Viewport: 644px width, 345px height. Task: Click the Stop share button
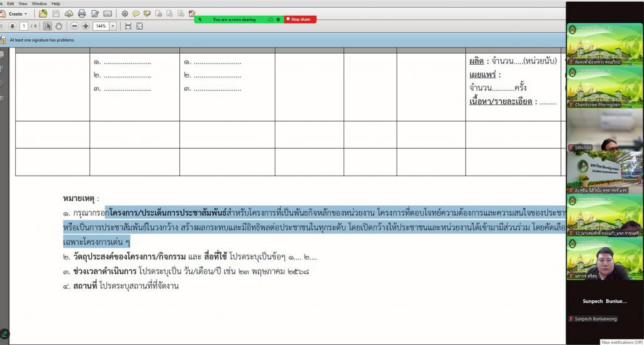pyautogui.click(x=300, y=20)
